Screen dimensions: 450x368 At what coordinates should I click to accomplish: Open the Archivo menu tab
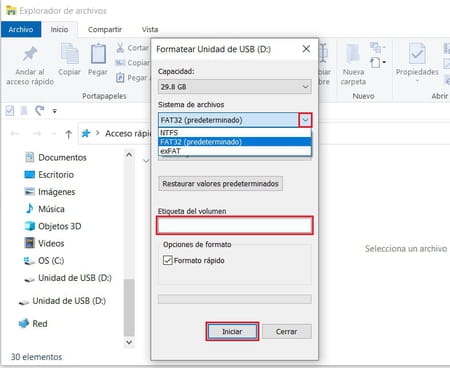pyautogui.click(x=21, y=29)
